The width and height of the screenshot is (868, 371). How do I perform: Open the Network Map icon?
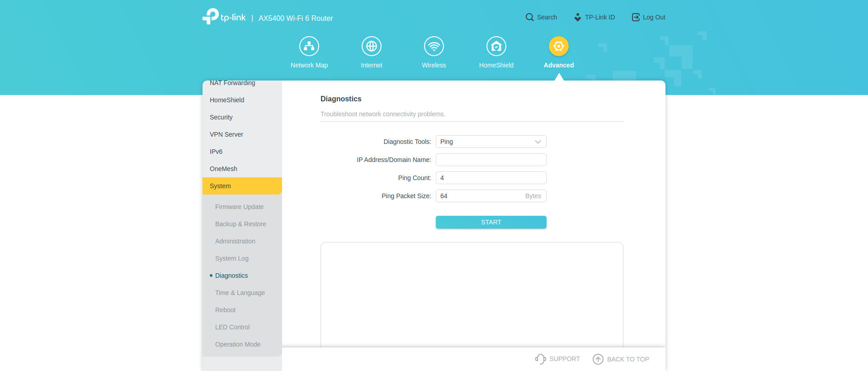pyautogui.click(x=309, y=46)
